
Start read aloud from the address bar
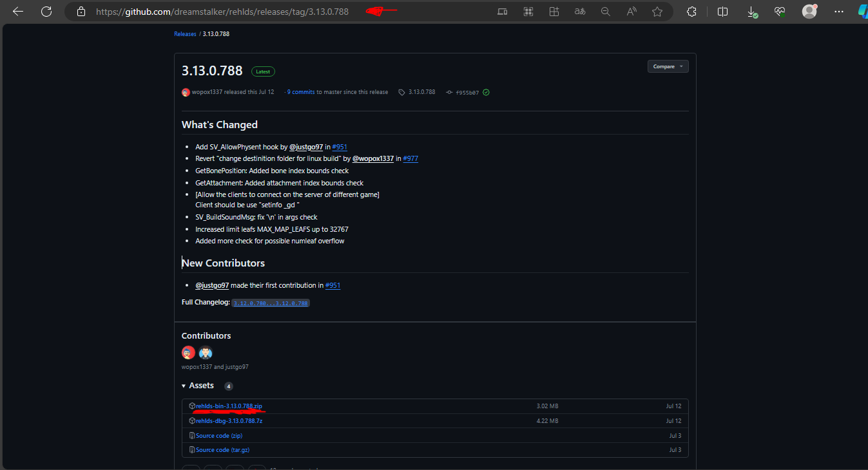(x=632, y=12)
